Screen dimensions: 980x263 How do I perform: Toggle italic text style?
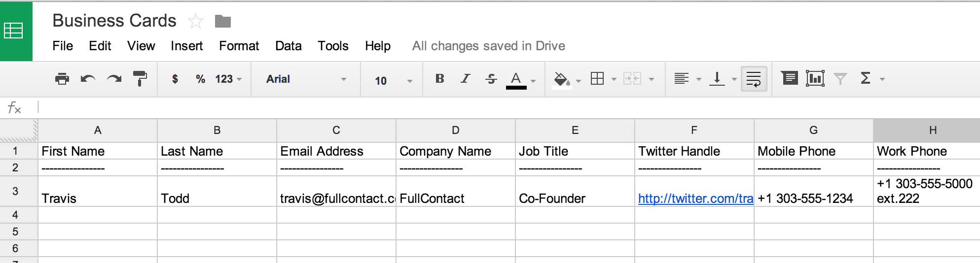tap(465, 79)
